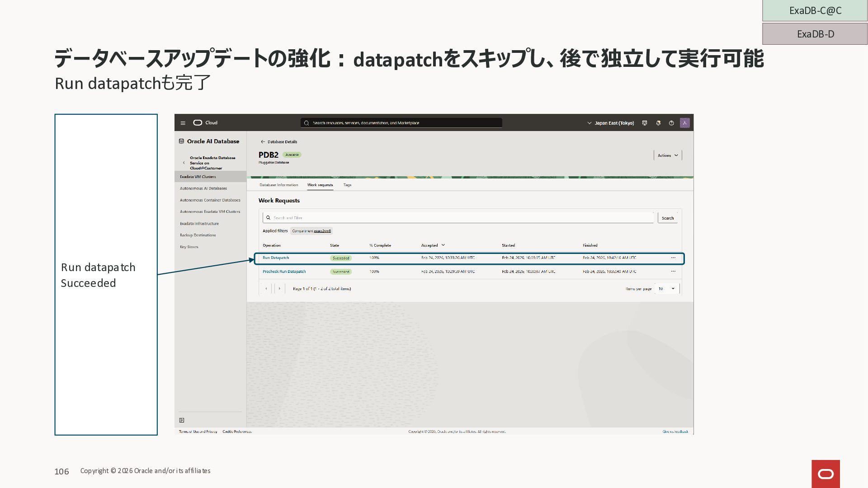Open the help question mark icon
This screenshot has height=488, width=868.
tap(671, 123)
